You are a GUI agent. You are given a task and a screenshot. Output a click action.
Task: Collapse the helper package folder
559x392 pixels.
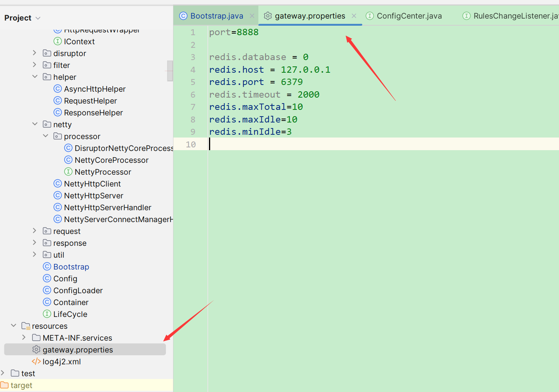coord(35,77)
